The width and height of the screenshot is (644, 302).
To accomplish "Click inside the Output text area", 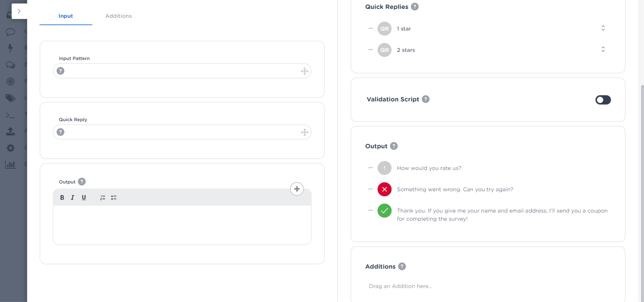I will tap(182, 225).
